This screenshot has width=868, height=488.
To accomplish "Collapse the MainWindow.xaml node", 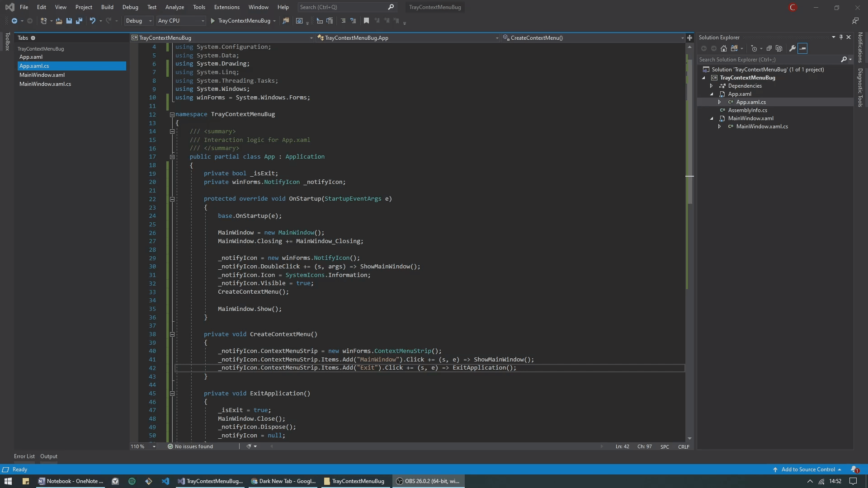I will coord(712,118).
